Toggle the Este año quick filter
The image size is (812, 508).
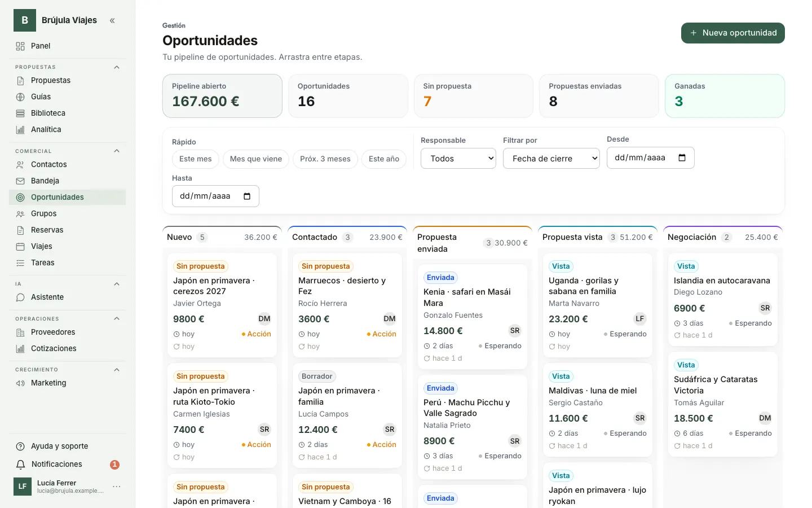384,159
